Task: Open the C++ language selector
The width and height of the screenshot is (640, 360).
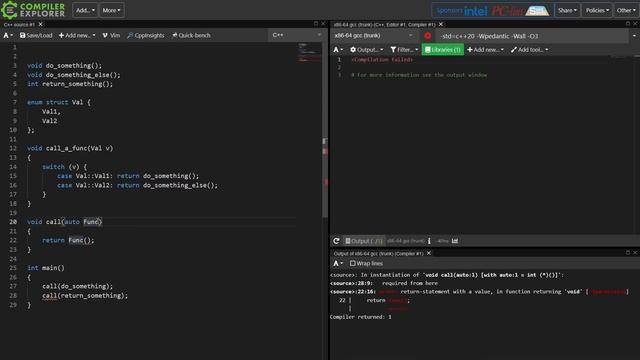Action: tap(296, 35)
